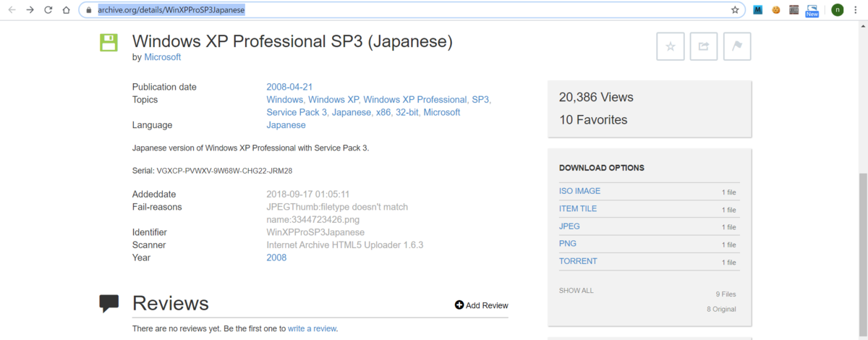
Task: Download the TORRENT option
Action: coord(578,261)
